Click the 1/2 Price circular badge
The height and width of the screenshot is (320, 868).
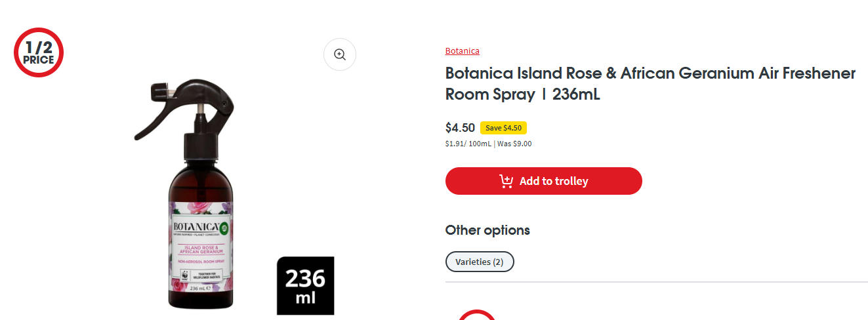(x=39, y=52)
